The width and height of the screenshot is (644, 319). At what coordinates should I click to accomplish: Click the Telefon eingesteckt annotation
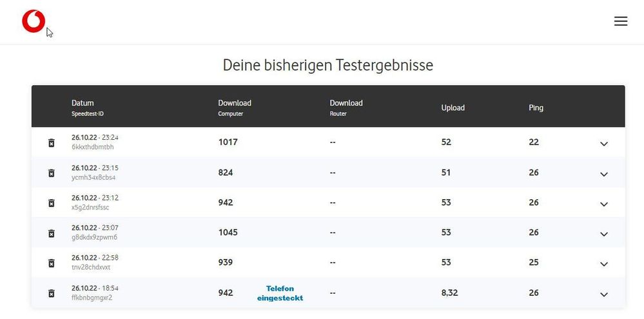pyautogui.click(x=280, y=294)
